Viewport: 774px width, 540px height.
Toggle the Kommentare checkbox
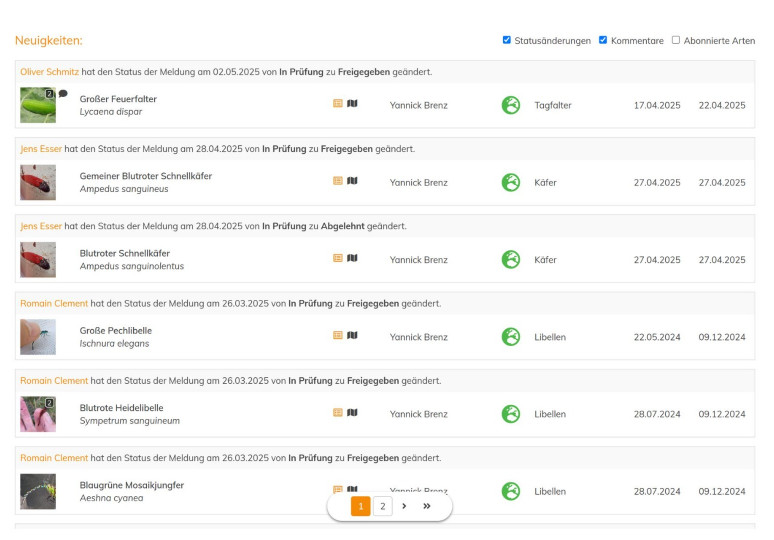603,40
